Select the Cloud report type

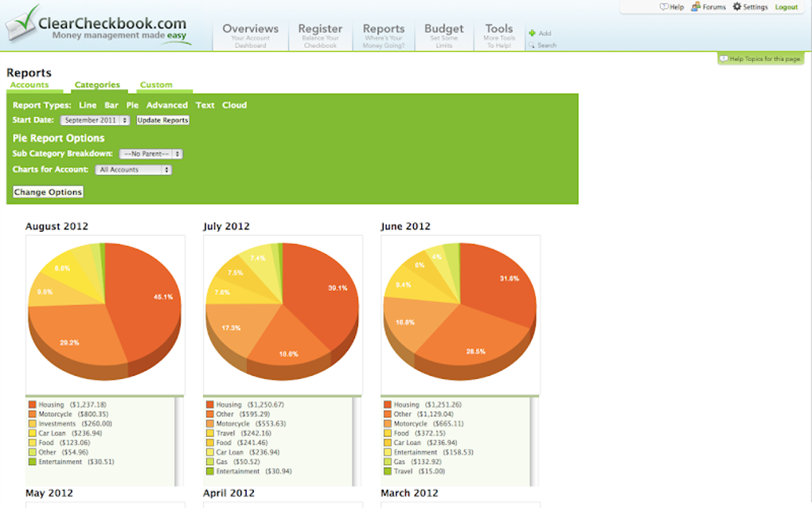[234, 105]
